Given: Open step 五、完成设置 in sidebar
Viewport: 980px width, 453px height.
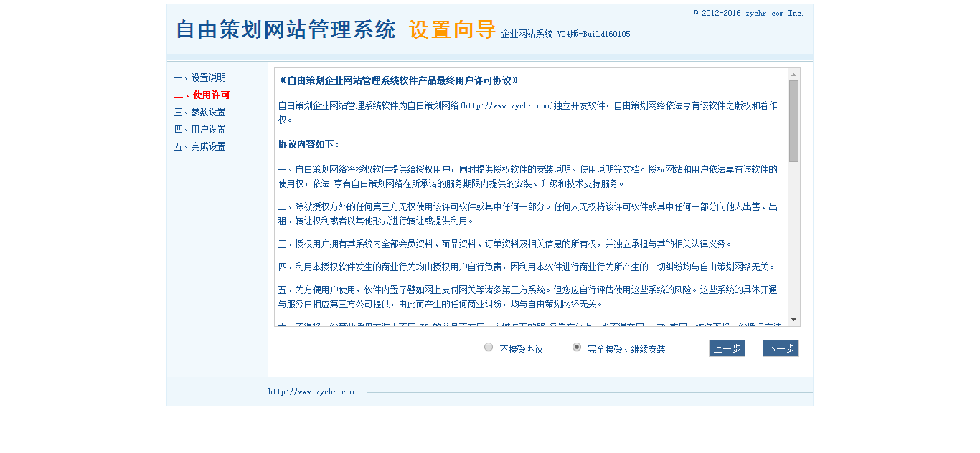Looking at the screenshot, I should pyautogui.click(x=199, y=146).
